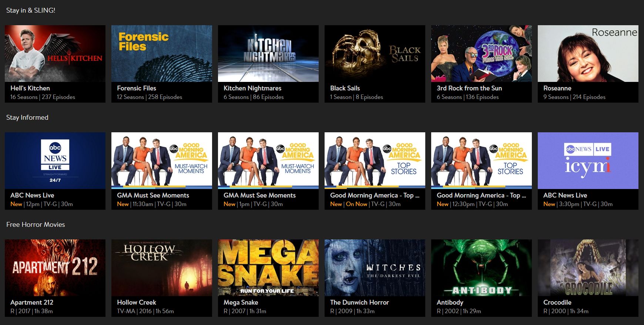Select the Crocodile movie poster
The image size is (644, 325).
588,268
